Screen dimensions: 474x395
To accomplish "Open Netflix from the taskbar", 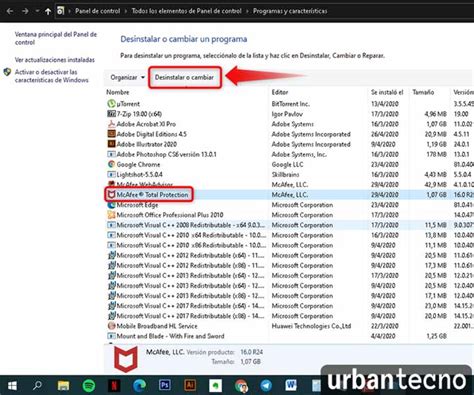I will [x=114, y=386].
